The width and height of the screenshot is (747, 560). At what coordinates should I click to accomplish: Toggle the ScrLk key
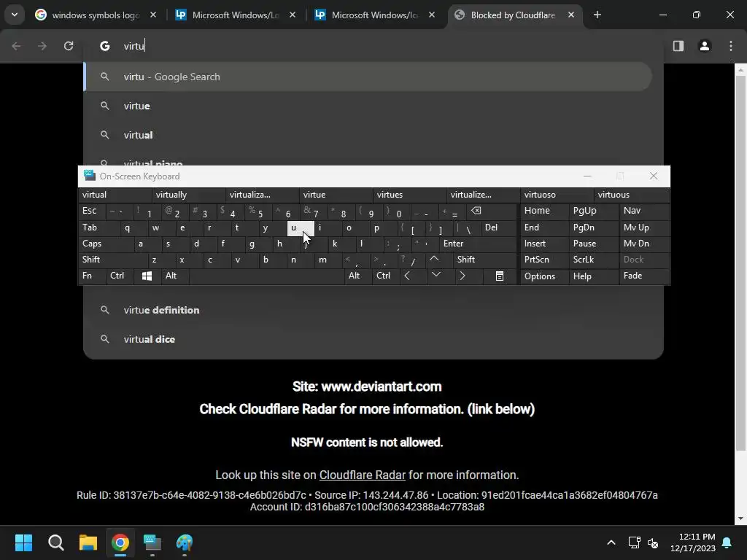pos(594,260)
